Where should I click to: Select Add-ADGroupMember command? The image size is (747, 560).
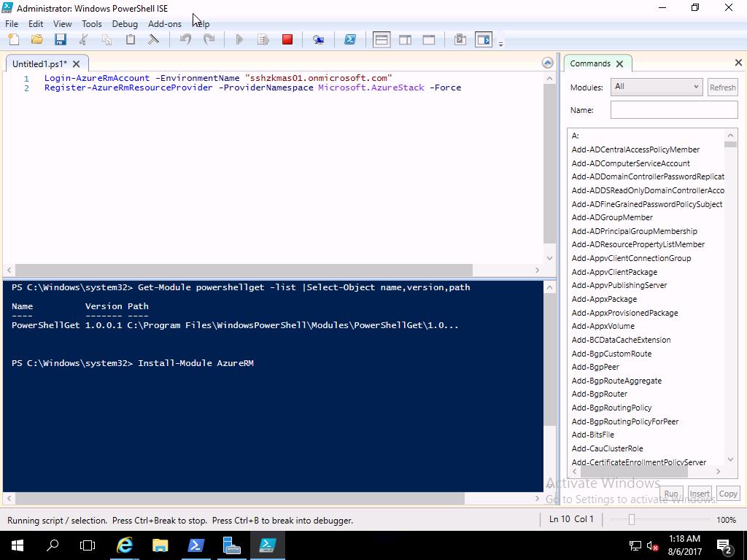[612, 217]
